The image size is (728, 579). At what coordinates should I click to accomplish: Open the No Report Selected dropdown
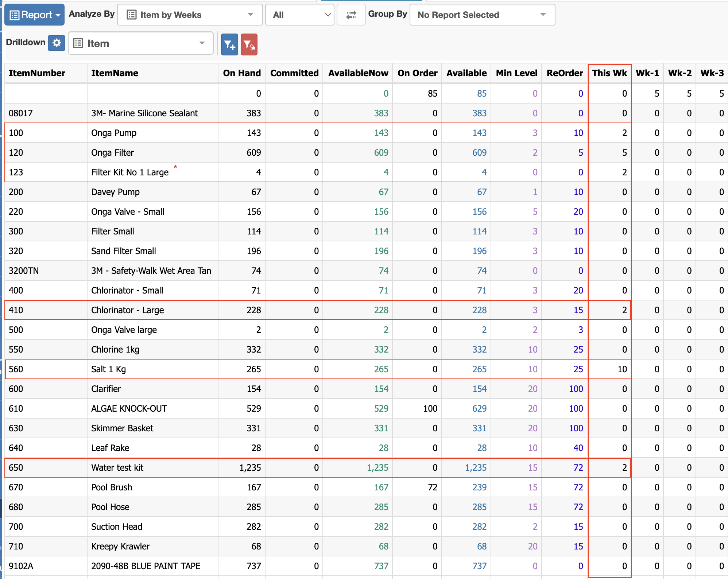click(482, 15)
